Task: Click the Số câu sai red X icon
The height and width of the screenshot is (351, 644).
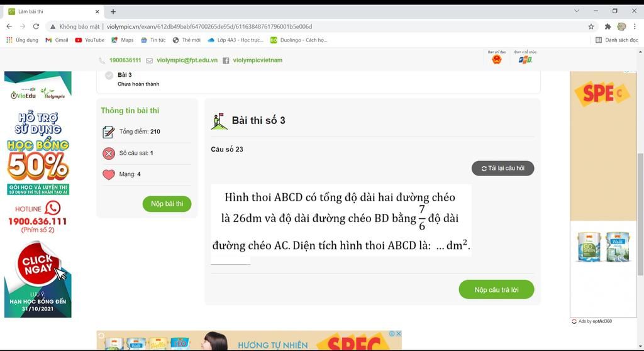Action: click(108, 153)
